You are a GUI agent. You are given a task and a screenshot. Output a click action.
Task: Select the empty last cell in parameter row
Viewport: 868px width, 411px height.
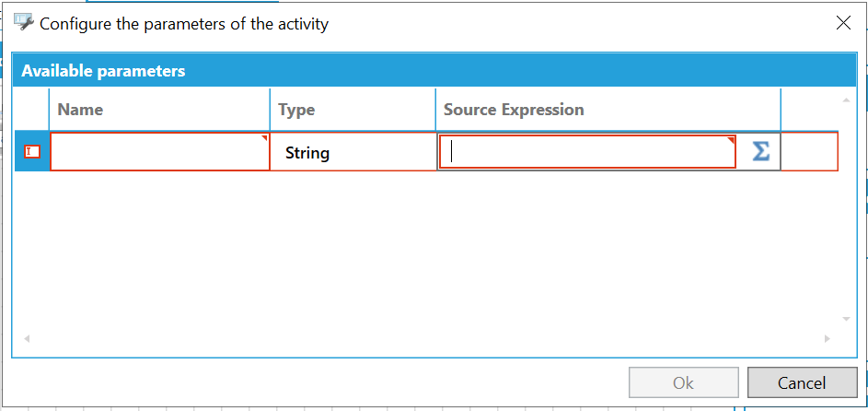(809, 152)
